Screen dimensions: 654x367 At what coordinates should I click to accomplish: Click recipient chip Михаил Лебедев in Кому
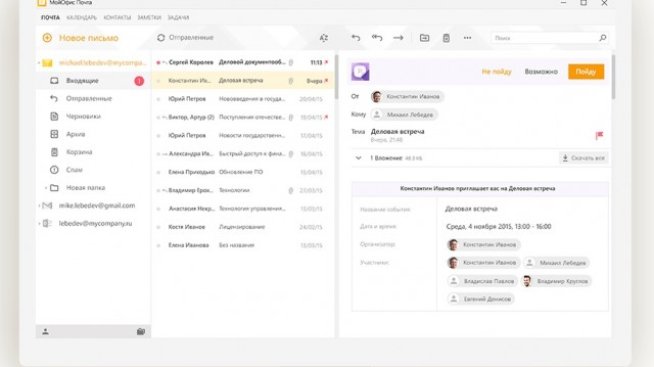point(404,115)
